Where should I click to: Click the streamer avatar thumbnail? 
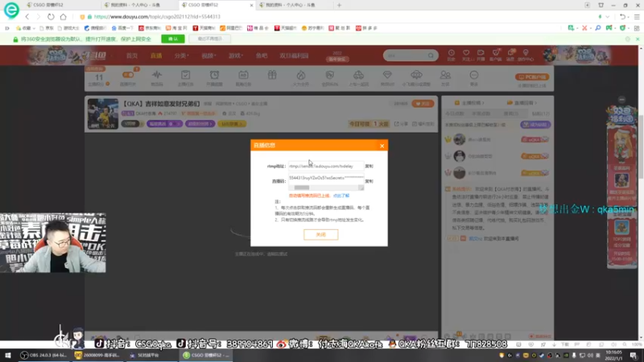pyautogui.click(x=103, y=113)
